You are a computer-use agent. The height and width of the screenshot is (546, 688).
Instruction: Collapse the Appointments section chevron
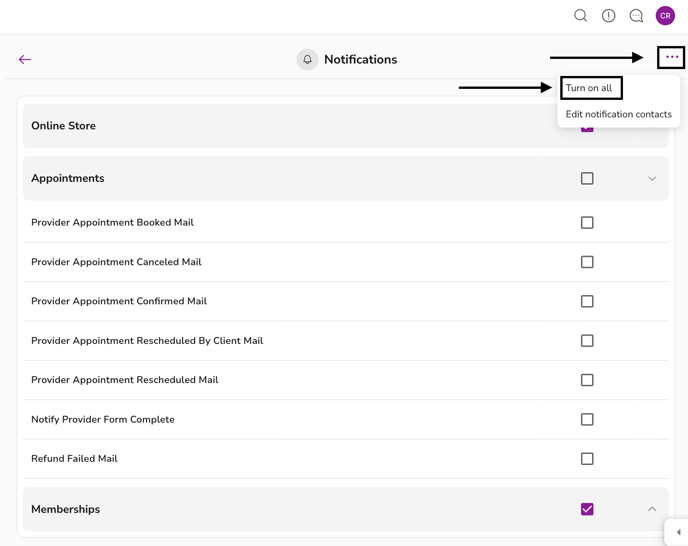pyautogui.click(x=652, y=179)
